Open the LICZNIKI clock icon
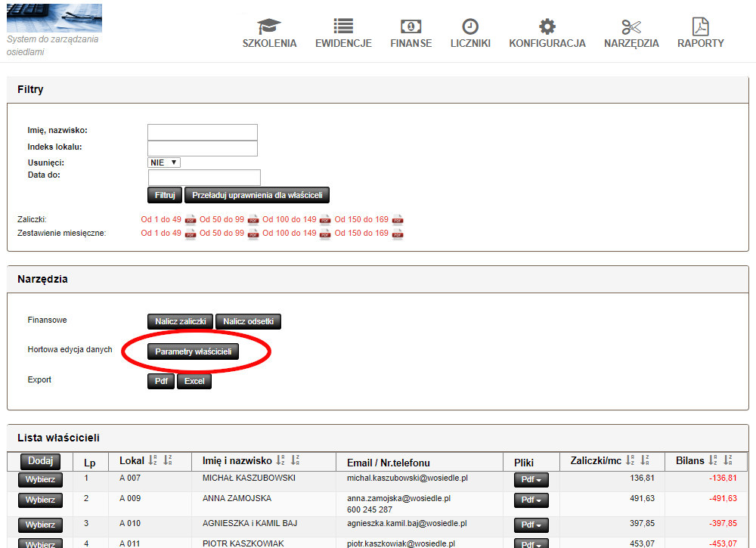The image size is (756, 548). click(470, 26)
